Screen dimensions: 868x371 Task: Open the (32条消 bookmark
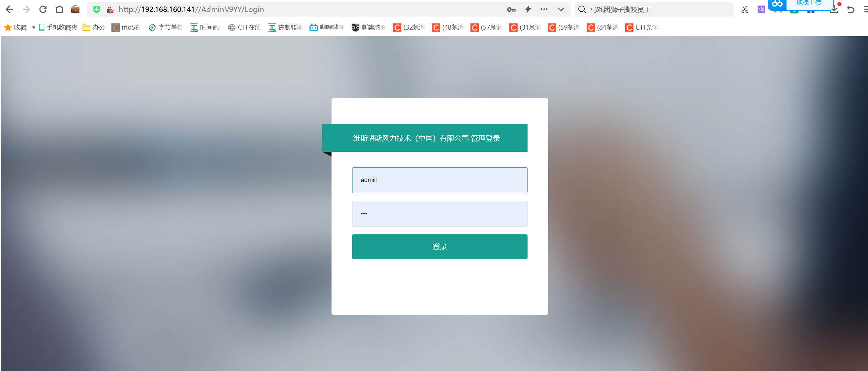coord(409,27)
